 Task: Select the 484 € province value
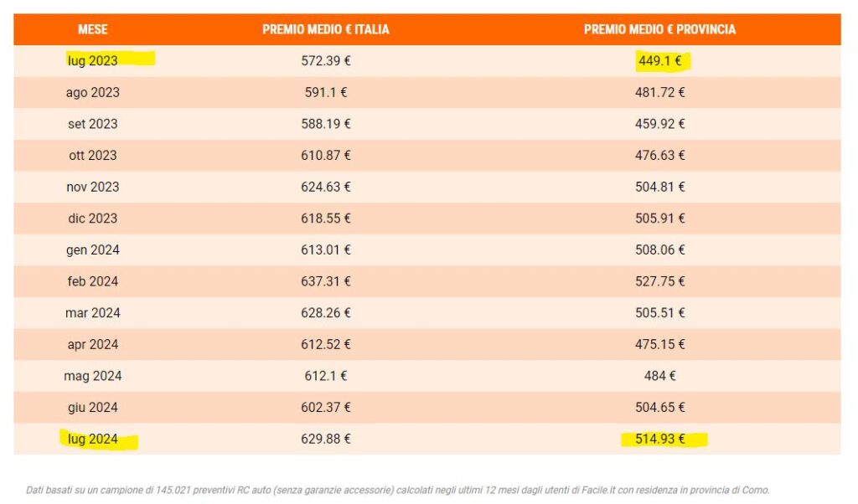[x=660, y=376]
